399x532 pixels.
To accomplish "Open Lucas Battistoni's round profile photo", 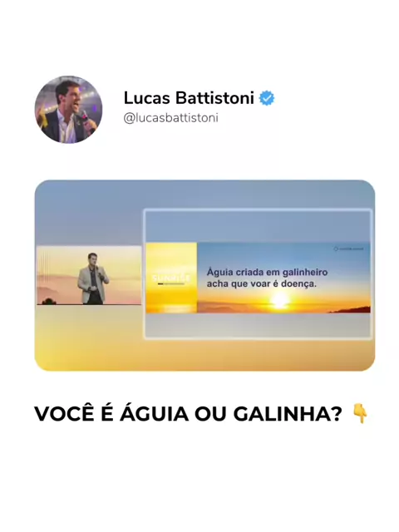I will pyautogui.click(x=68, y=110).
